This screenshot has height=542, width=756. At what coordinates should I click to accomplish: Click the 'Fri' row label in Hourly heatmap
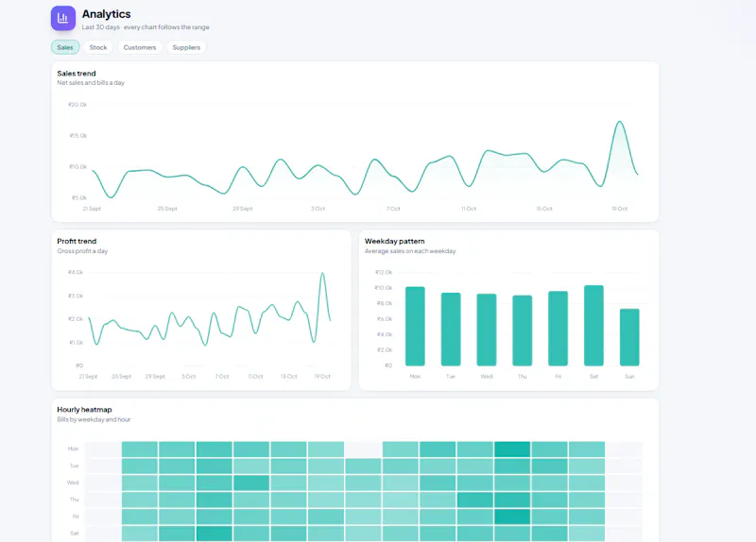(x=76, y=517)
